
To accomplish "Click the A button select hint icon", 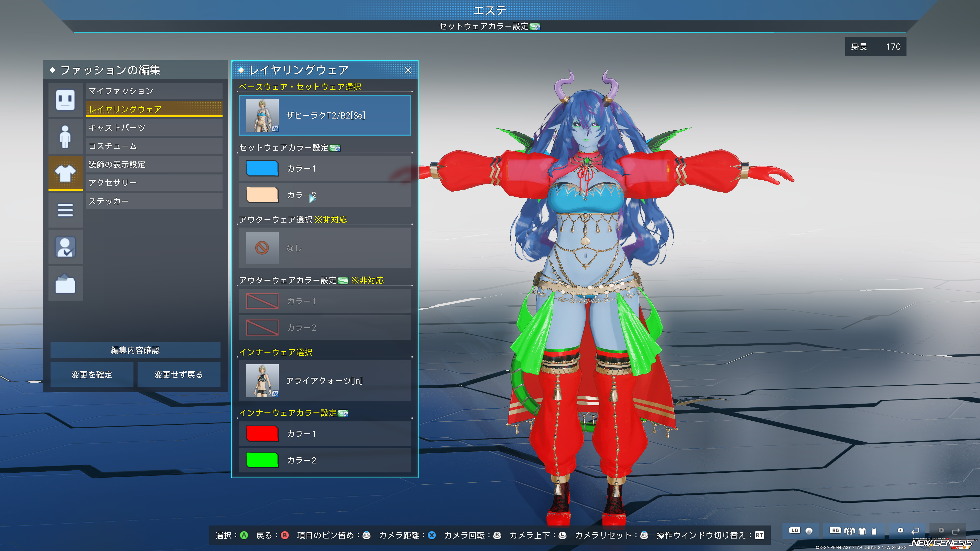I will [244, 535].
